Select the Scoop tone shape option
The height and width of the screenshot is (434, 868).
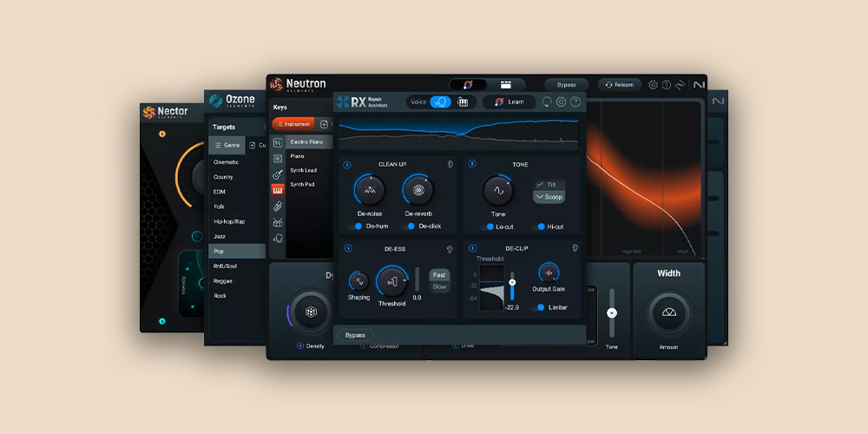click(x=549, y=197)
